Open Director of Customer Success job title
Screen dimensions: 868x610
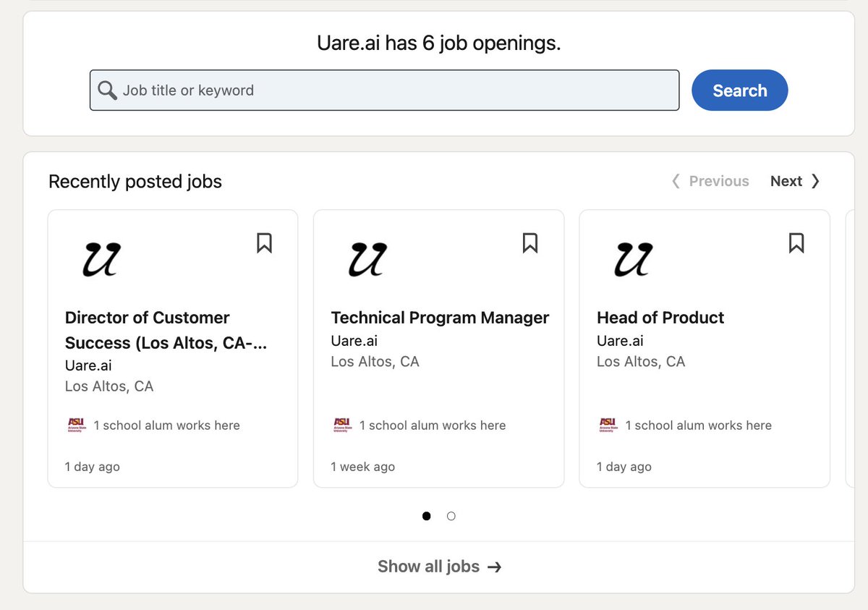[x=166, y=330]
